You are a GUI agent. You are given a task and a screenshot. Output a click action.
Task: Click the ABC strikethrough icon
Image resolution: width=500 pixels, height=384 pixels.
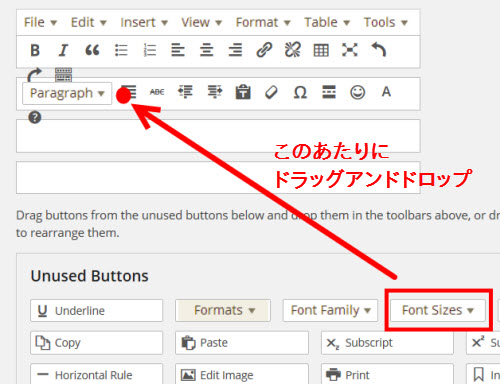click(157, 92)
